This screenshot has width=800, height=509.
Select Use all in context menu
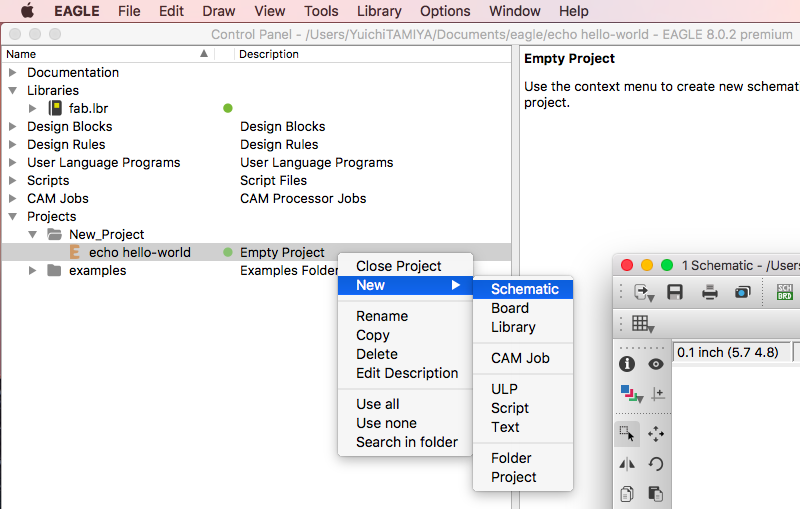(406, 404)
